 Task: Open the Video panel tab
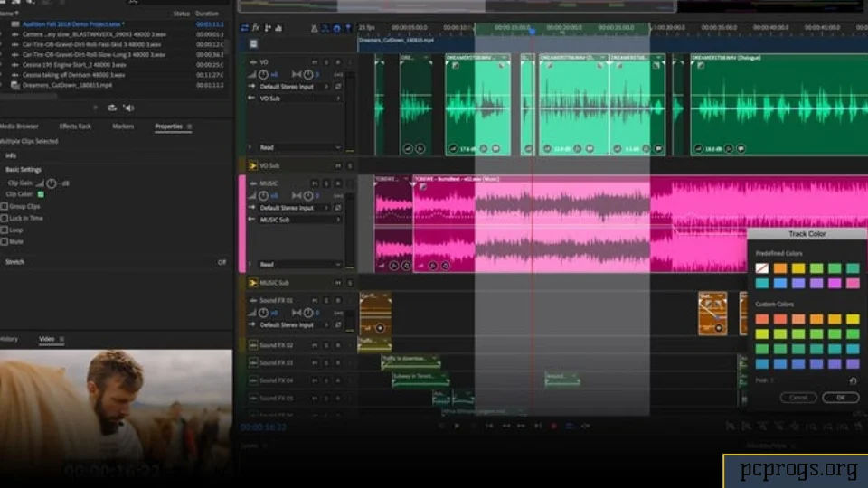pos(46,339)
